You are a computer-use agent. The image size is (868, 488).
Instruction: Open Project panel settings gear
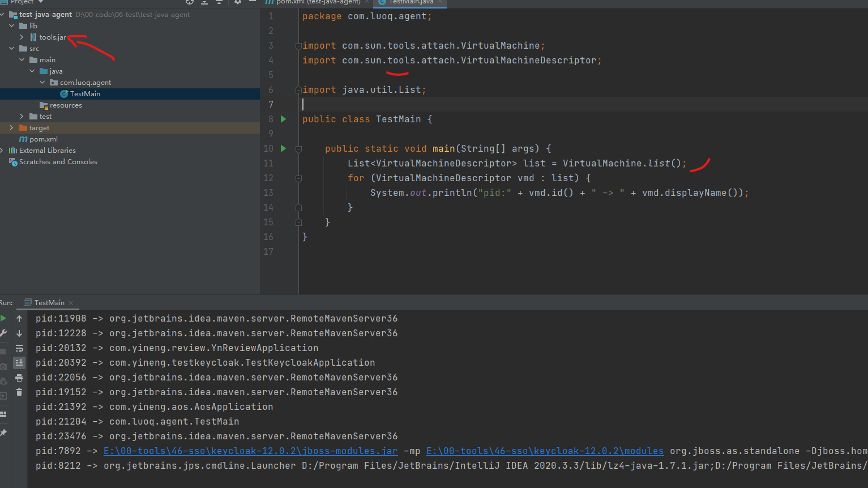239,2
